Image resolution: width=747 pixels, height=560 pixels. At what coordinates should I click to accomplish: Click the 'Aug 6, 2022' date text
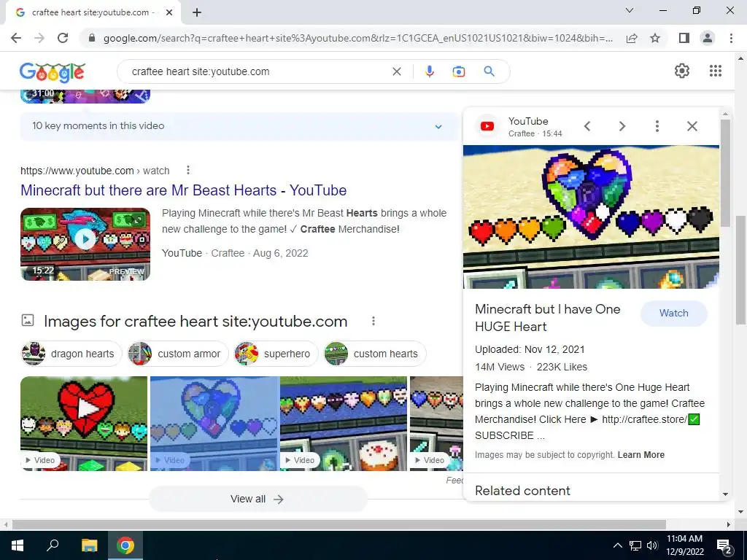pyautogui.click(x=281, y=253)
